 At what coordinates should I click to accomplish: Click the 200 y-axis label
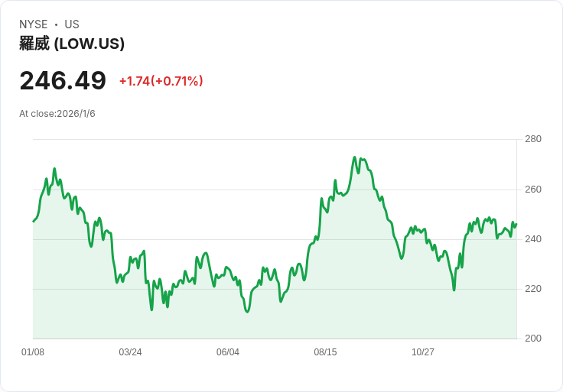pyautogui.click(x=532, y=339)
